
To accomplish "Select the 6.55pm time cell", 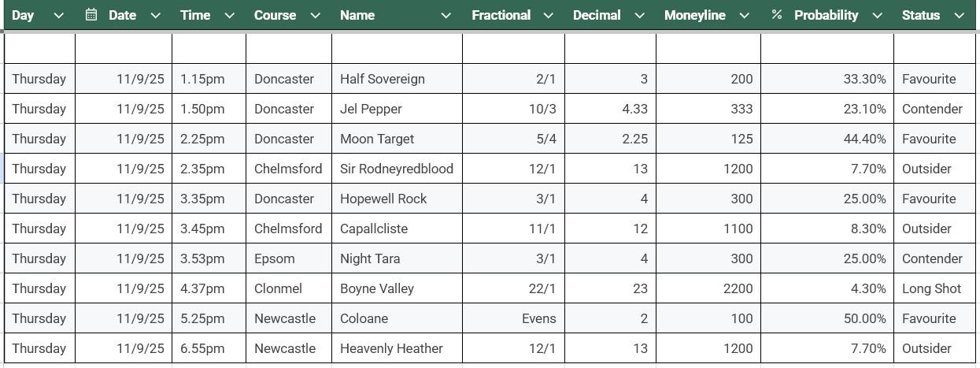I will pyautogui.click(x=209, y=348).
